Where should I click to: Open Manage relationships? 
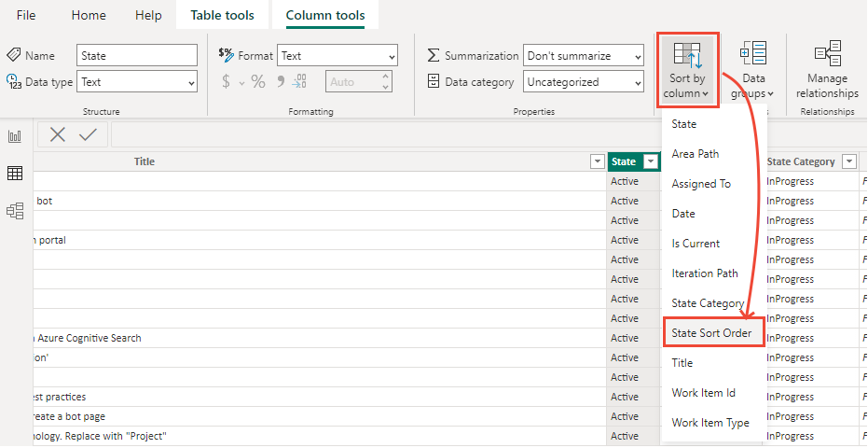[x=827, y=70]
